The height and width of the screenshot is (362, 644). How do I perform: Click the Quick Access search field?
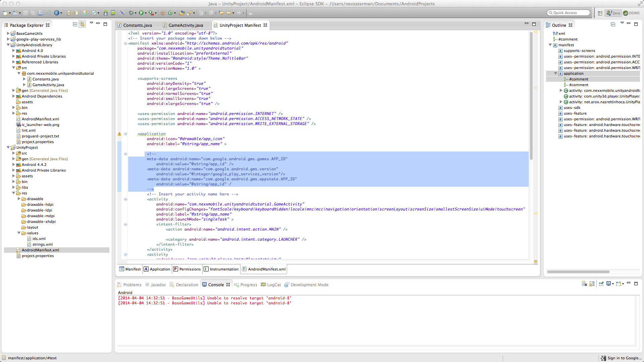tap(569, 13)
